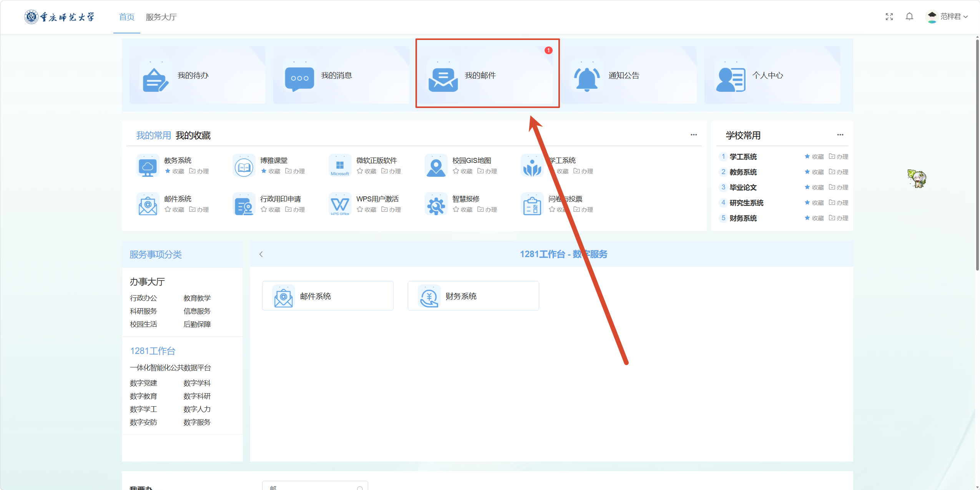Click the 重庆师范大学 logo

(59, 17)
